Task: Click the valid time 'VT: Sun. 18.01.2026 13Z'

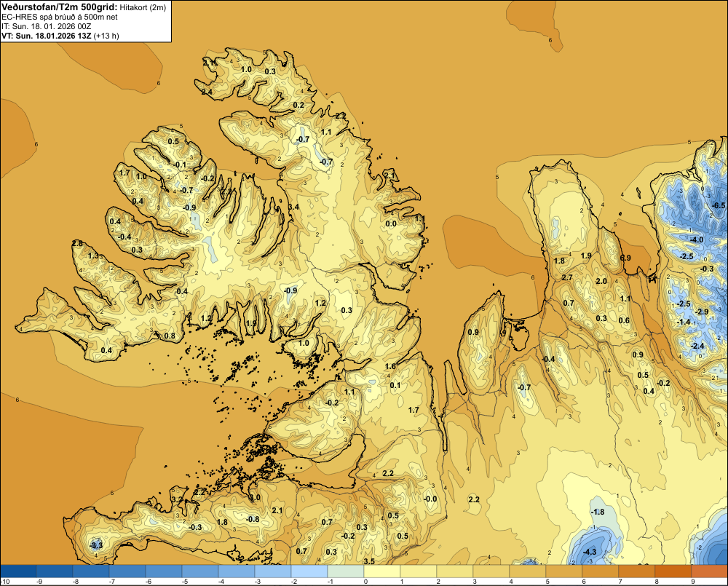Action: point(47,36)
